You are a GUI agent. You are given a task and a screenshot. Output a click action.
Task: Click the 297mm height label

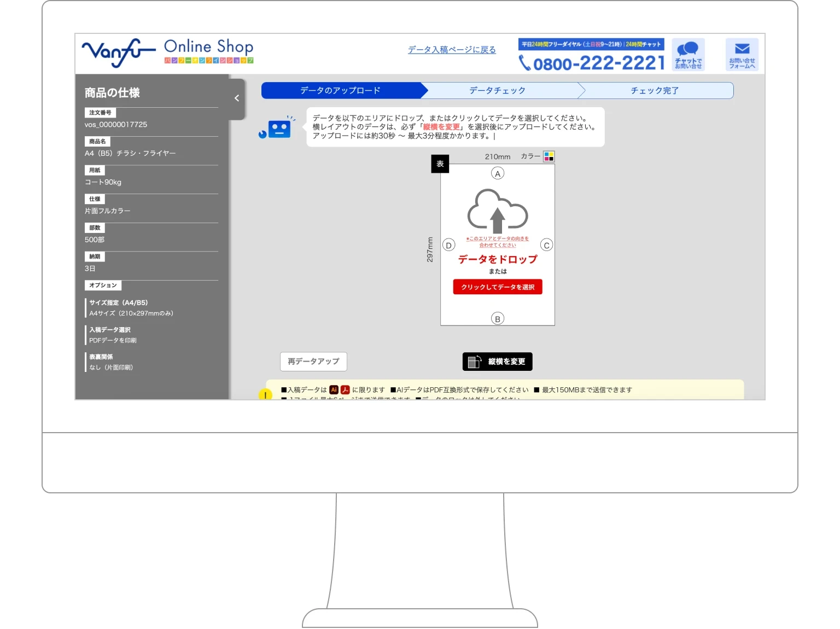430,249
